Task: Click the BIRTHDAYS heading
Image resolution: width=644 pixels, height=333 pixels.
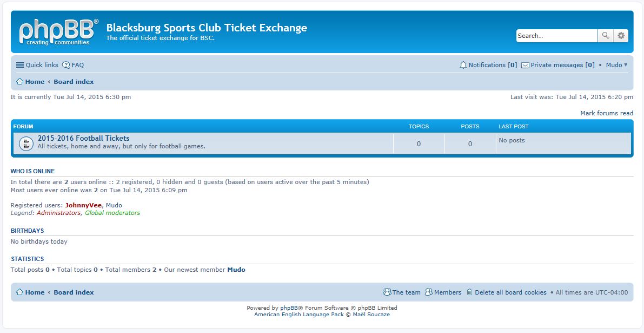Action: click(27, 231)
